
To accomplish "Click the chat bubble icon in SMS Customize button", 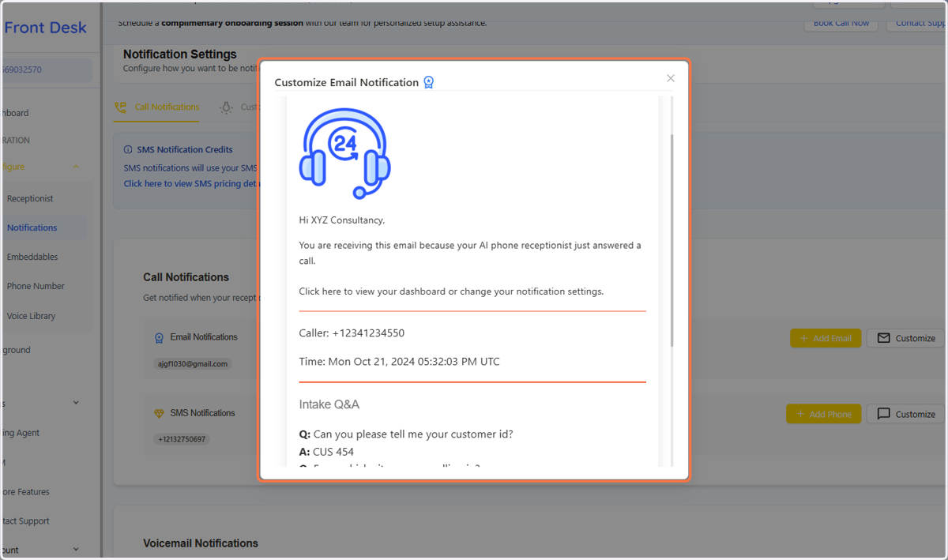I will [883, 414].
